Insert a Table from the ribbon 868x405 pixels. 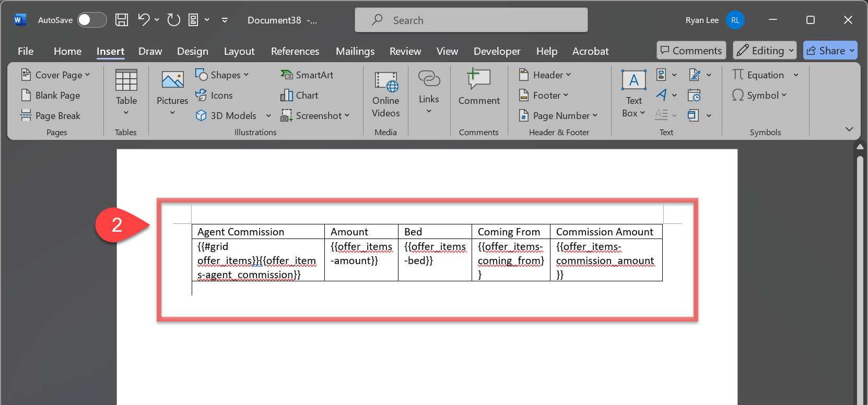(126, 92)
